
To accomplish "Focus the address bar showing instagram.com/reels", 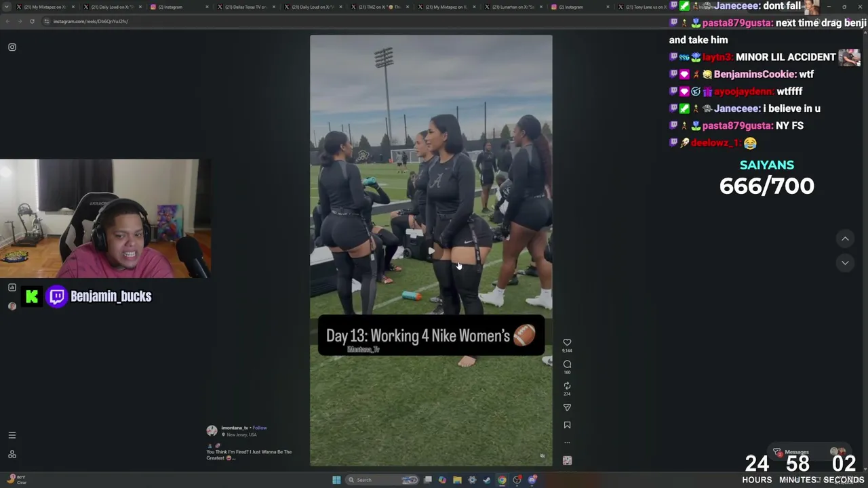I will (353, 21).
